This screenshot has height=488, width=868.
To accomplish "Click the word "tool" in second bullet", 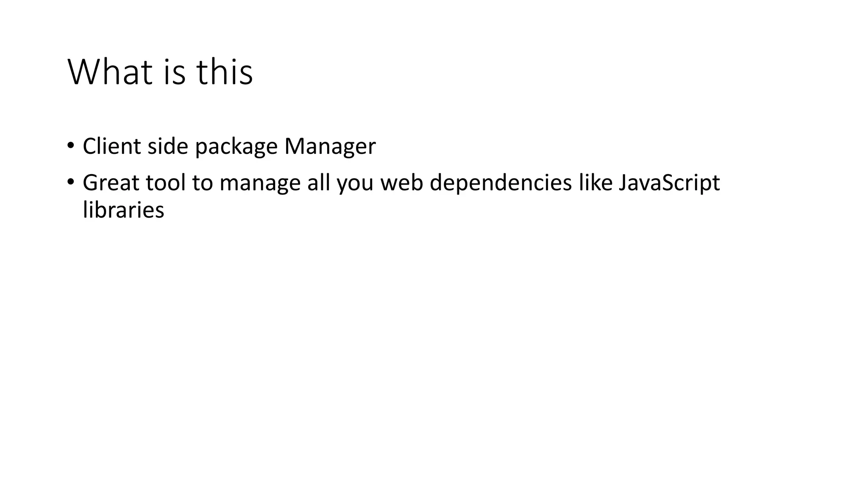I will coord(166,183).
